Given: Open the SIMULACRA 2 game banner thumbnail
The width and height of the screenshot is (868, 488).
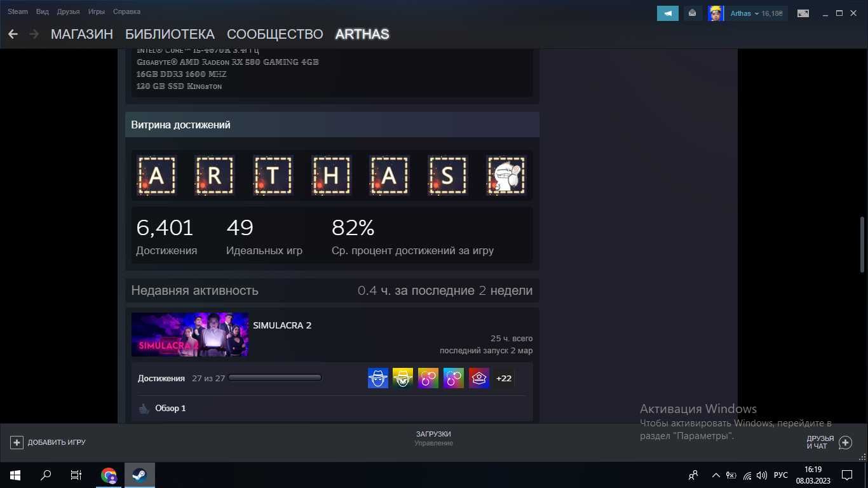Looking at the screenshot, I should point(190,334).
